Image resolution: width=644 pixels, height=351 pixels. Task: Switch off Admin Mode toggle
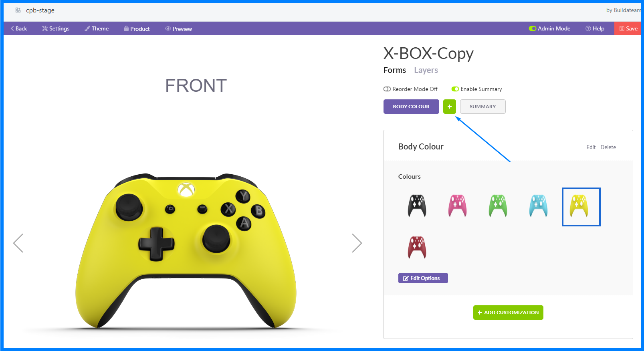pos(533,28)
